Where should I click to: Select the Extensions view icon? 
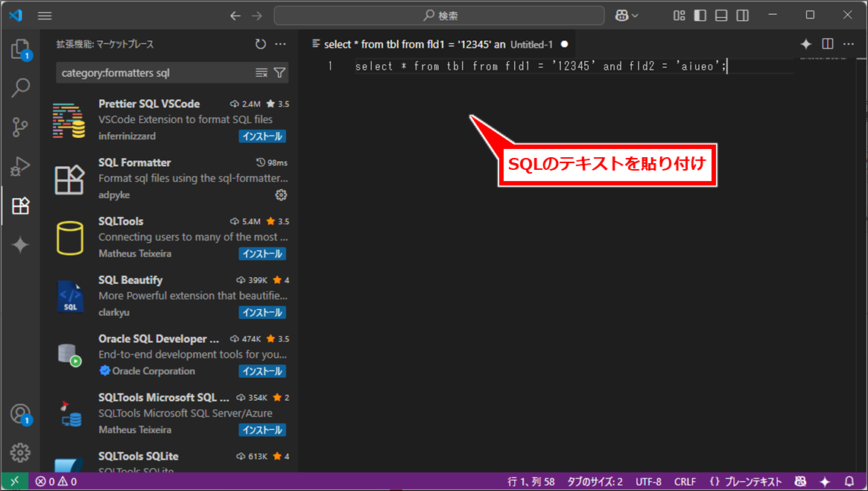[20, 206]
